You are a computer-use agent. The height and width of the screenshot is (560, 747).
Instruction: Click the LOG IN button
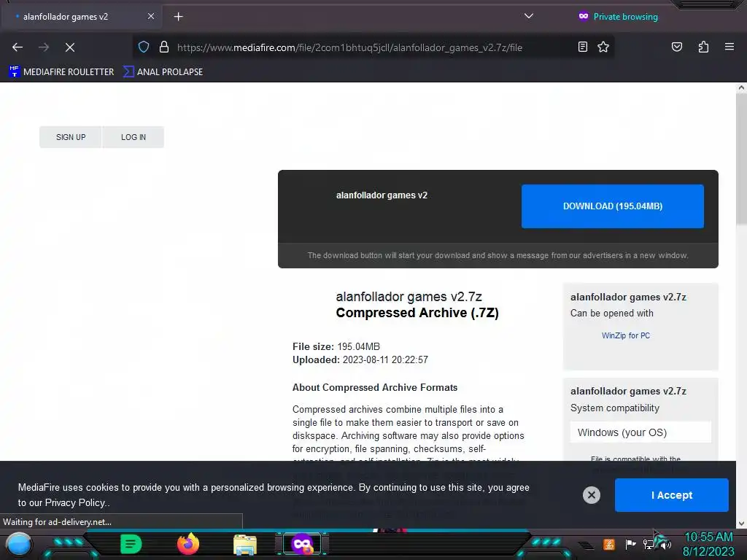point(133,137)
